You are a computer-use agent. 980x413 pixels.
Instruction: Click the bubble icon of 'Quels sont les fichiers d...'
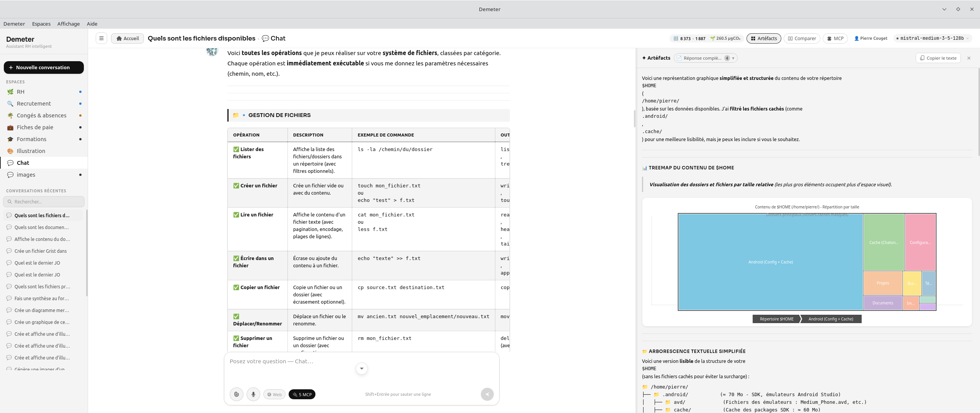[x=9, y=215]
